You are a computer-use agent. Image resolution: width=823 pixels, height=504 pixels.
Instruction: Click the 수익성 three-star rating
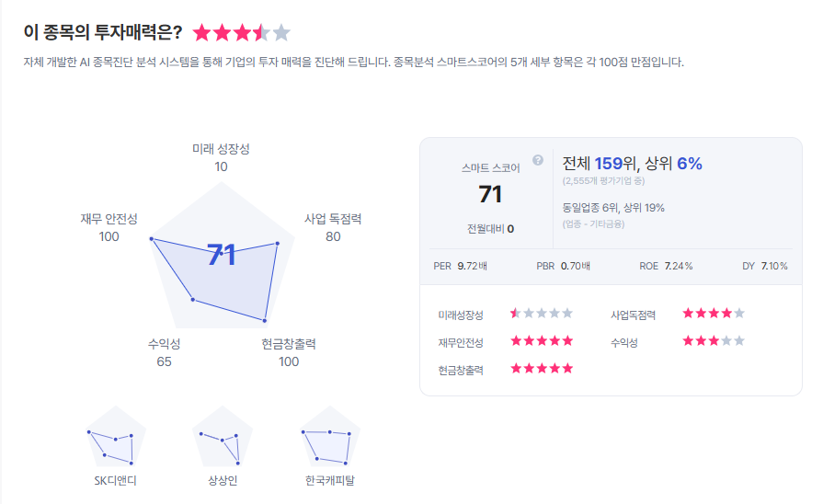714,341
